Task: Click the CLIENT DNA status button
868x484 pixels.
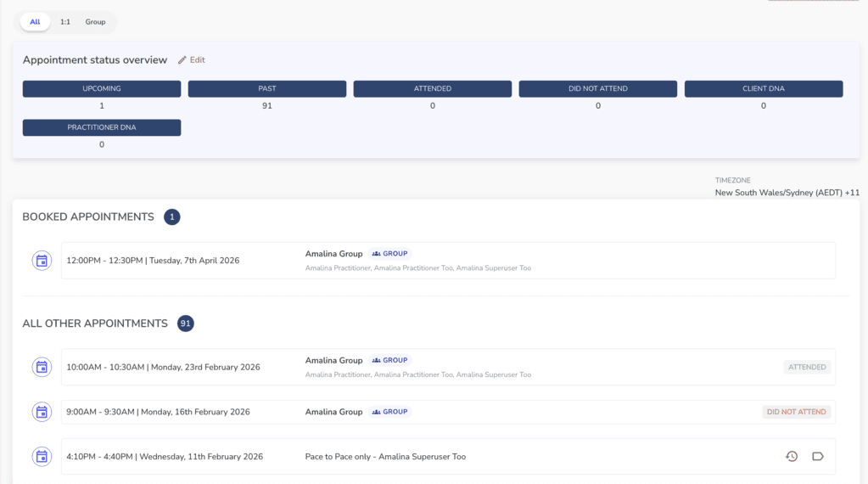Action: 764,88
